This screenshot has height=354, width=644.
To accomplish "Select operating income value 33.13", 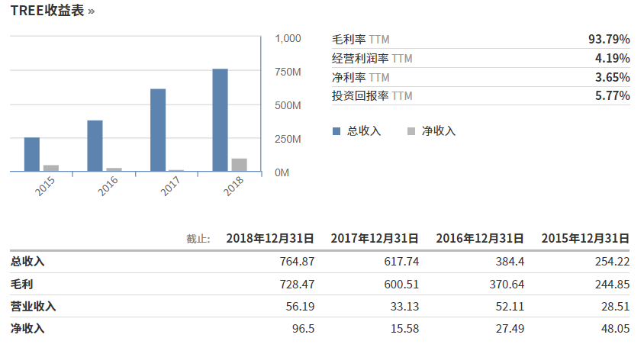I will pyautogui.click(x=404, y=307).
